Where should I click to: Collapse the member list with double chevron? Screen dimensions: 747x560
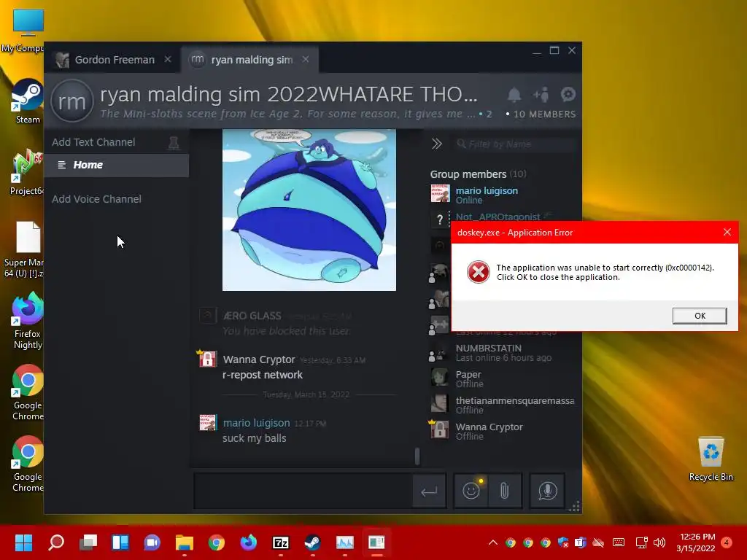pos(437,144)
